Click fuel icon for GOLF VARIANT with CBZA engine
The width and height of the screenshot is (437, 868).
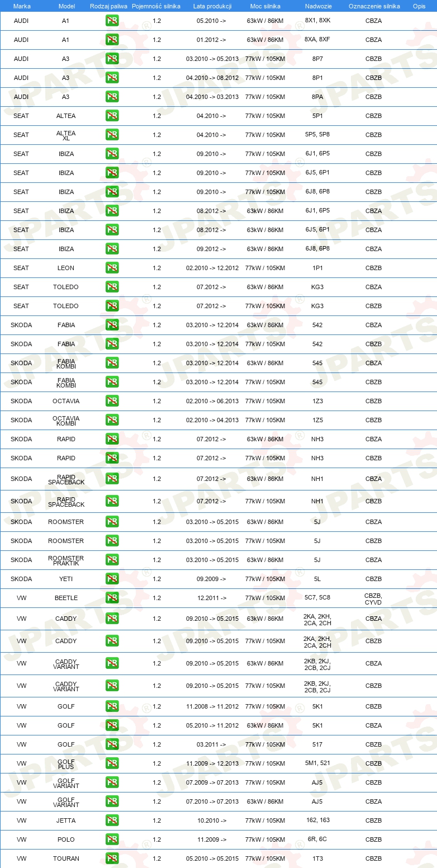pos(112,801)
